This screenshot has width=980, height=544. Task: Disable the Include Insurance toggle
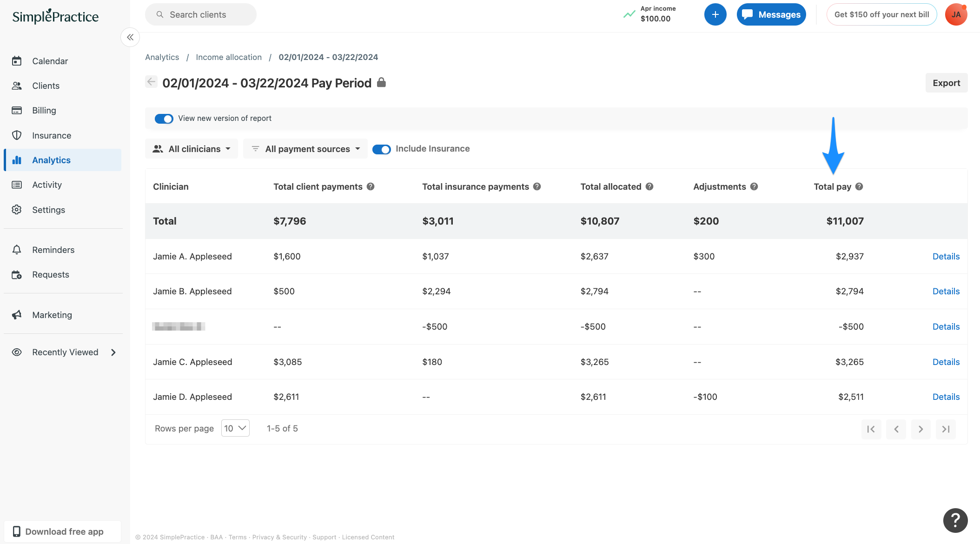(x=382, y=149)
